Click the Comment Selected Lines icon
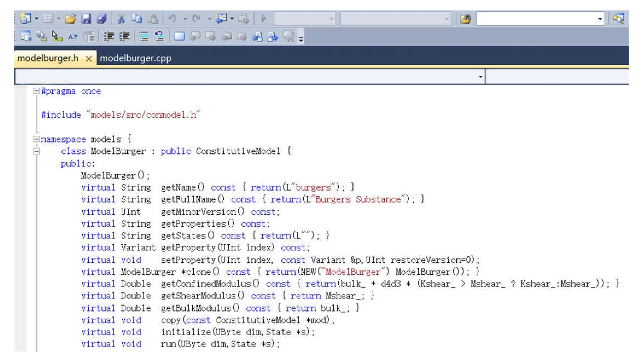The image size is (644, 358). (144, 37)
